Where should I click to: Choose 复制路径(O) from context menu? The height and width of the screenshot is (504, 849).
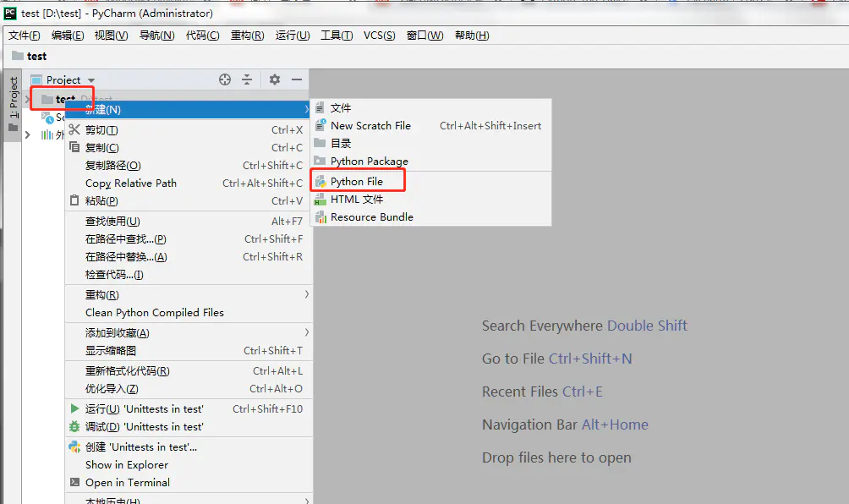pos(189,165)
